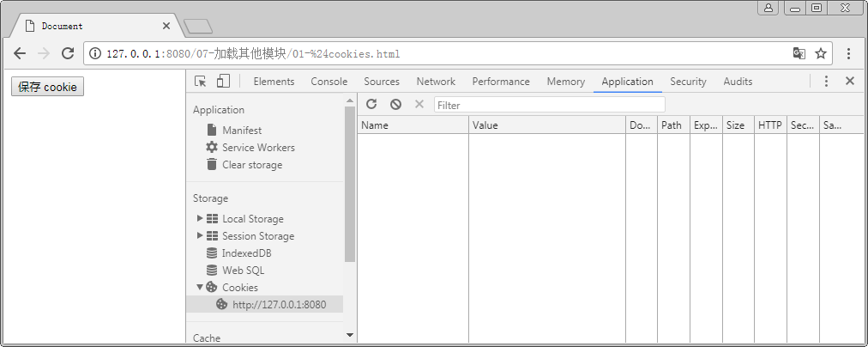This screenshot has width=868, height=347.
Task: Collapse the Cookies tree node
Action: (200, 287)
